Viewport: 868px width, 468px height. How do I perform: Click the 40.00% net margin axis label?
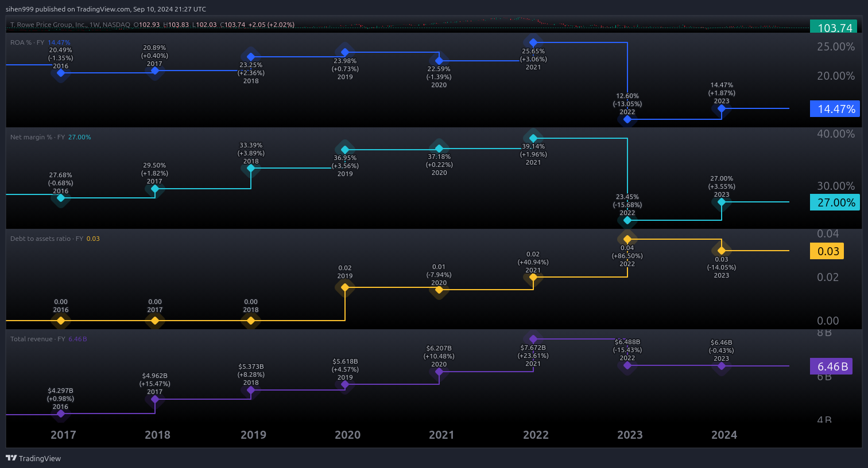click(x=836, y=134)
